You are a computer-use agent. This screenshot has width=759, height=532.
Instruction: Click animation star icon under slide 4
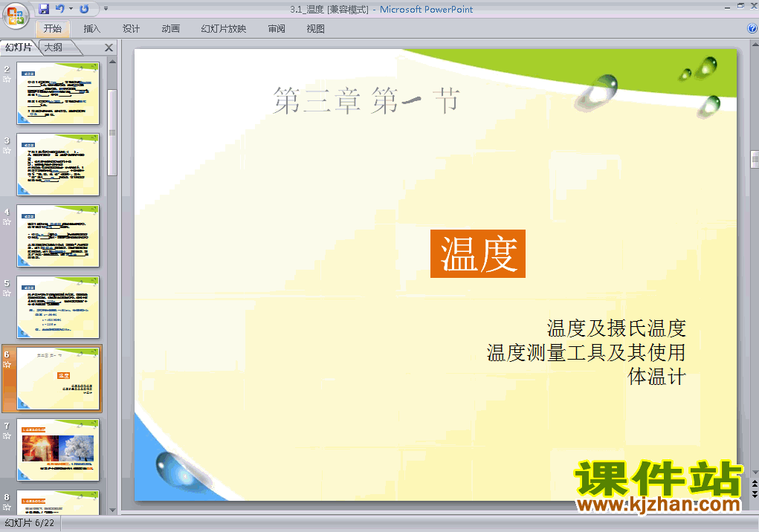pyautogui.click(x=7, y=222)
